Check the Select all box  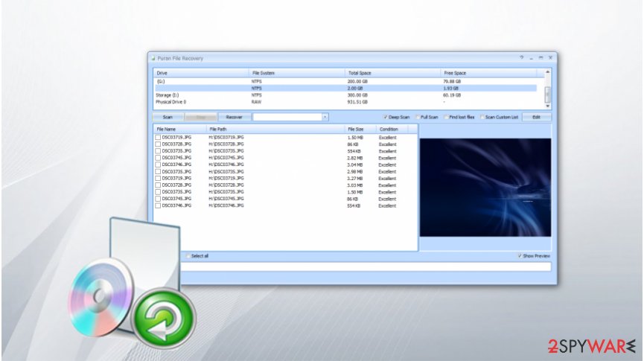188,256
